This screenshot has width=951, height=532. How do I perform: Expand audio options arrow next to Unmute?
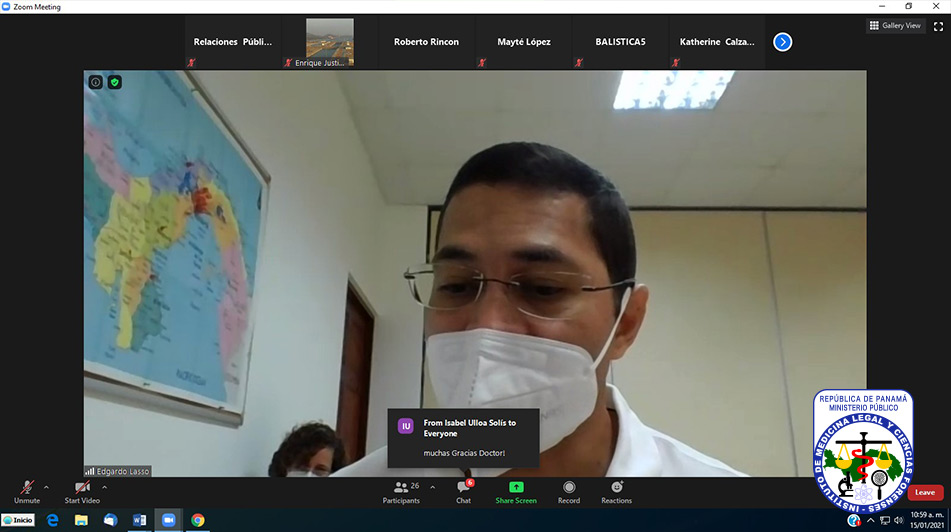(46, 487)
